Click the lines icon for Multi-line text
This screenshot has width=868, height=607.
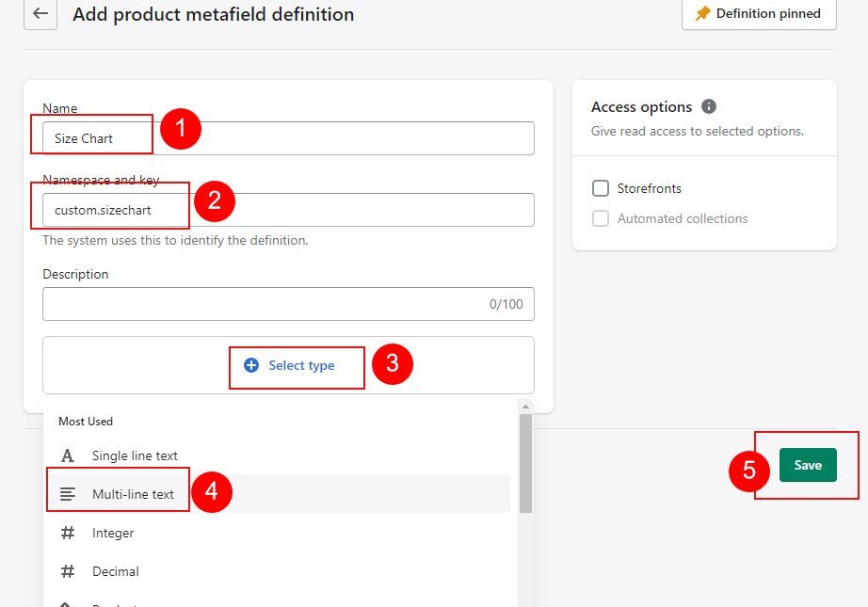68,493
